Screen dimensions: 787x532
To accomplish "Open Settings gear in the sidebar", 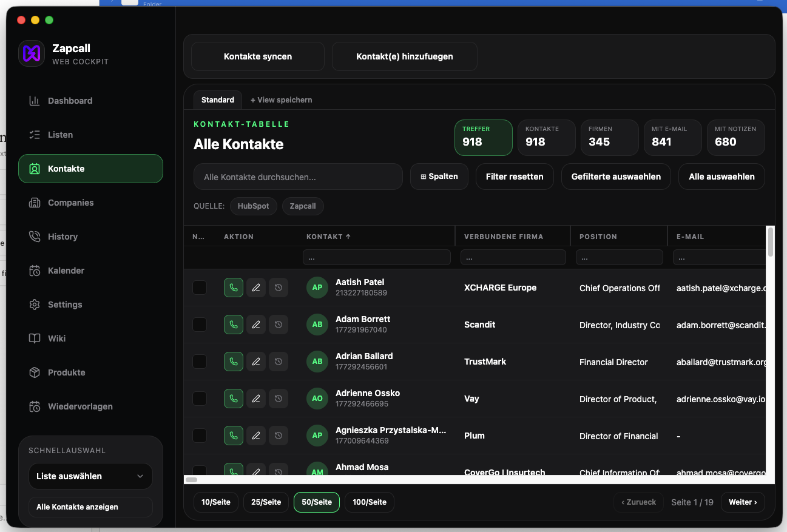I will point(35,305).
